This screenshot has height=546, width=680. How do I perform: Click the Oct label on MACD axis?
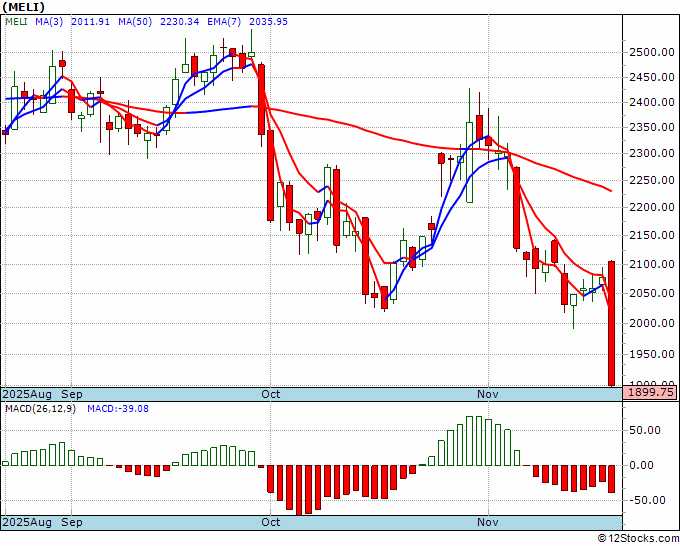point(271,522)
